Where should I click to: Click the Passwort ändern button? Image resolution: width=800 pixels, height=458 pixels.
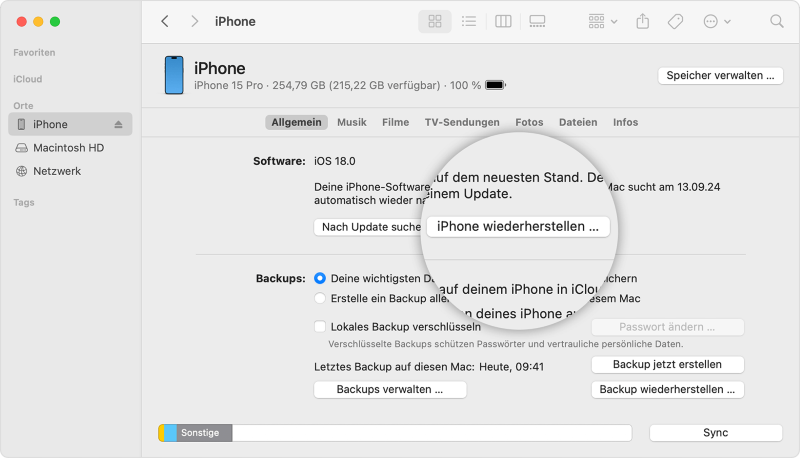667,327
